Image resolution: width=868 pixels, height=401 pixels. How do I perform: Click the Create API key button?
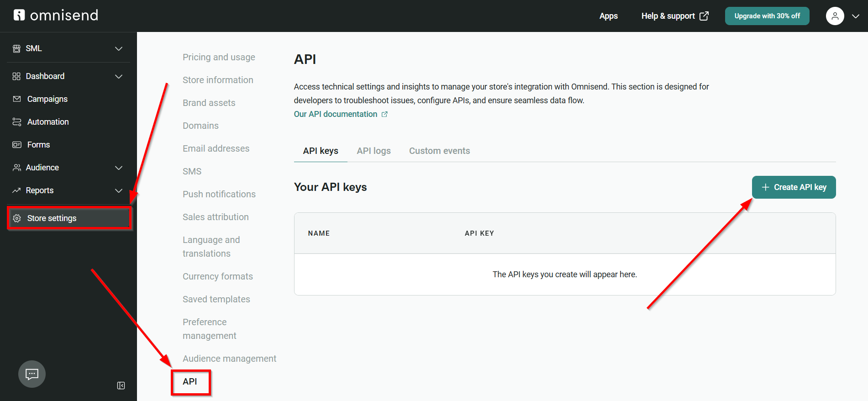[794, 187]
